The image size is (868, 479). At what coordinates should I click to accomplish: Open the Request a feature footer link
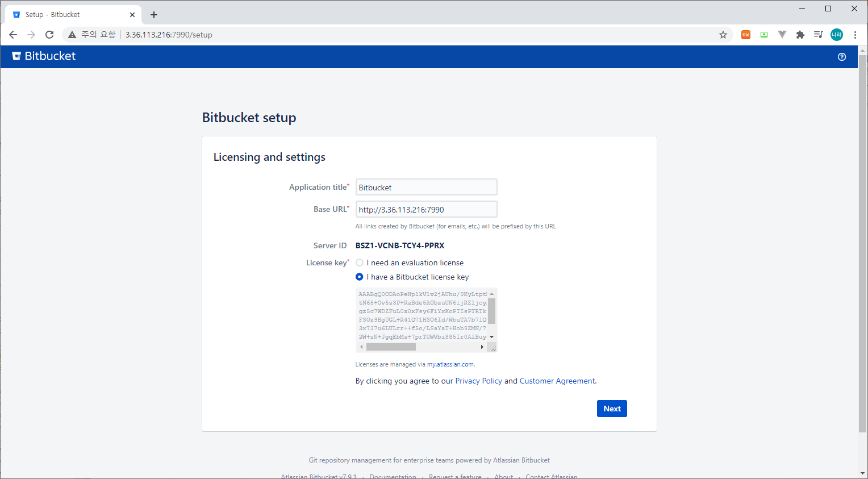pos(455,476)
